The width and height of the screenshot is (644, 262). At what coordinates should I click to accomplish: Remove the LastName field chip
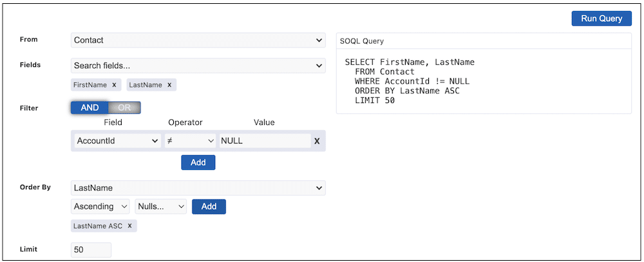[169, 85]
